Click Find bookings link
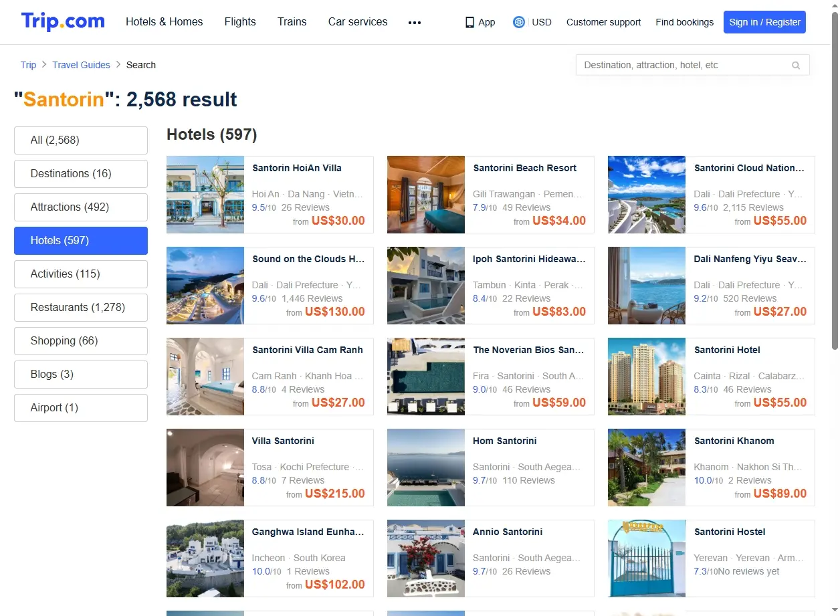Image resolution: width=840 pixels, height=616 pixels. pos(685,22)
